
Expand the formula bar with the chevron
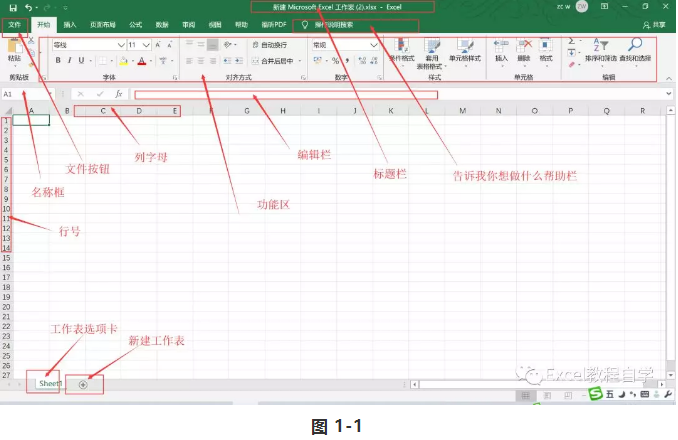point(668,93)
